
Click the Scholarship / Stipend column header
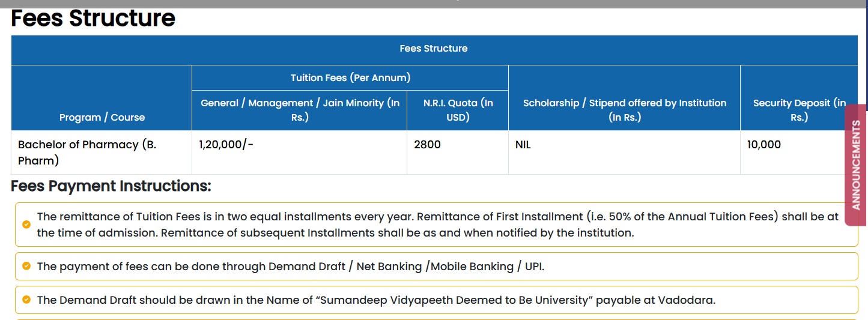click(624, 110)
